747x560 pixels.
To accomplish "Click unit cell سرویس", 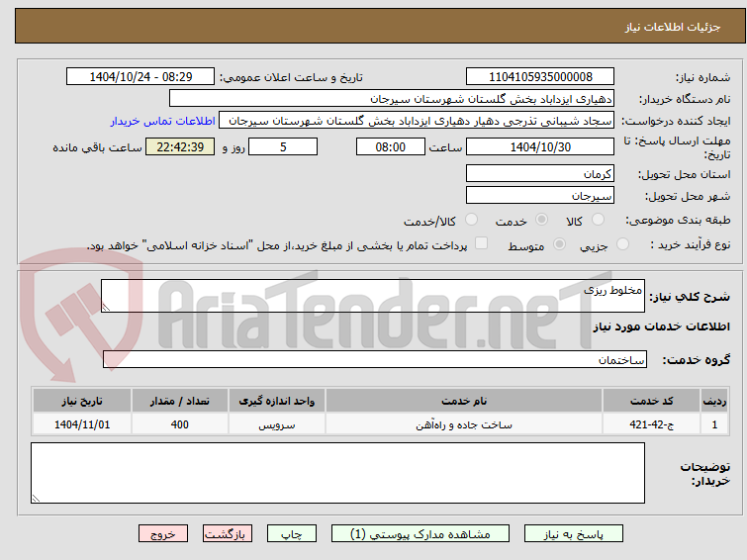I will (x=277, y=424).
